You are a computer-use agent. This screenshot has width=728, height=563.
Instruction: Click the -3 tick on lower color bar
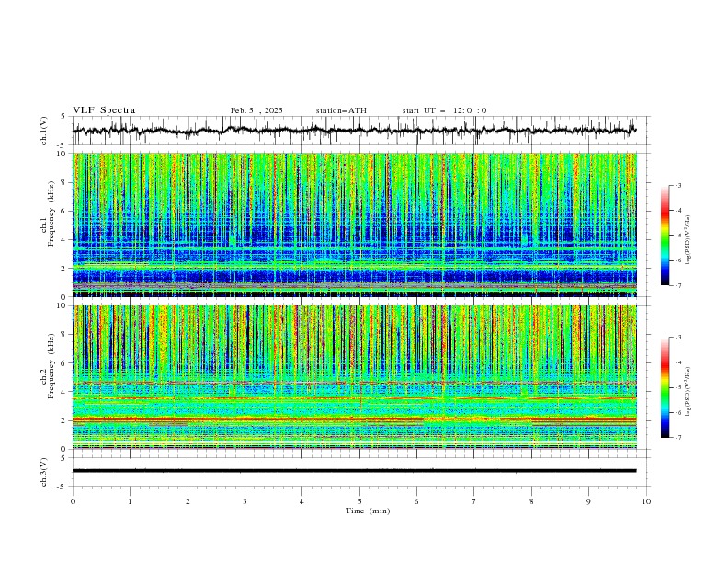678,338
